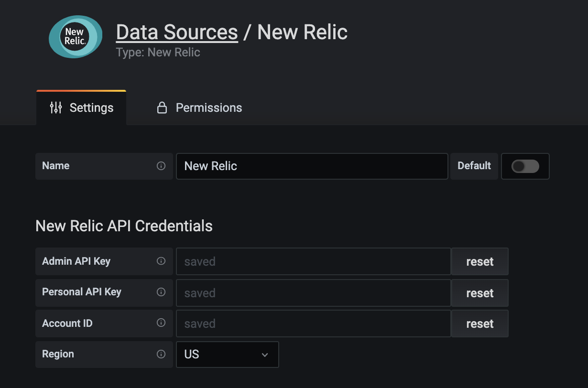
Task: Click the Personal API Key info icon
Action: click(x=161, y=292)
